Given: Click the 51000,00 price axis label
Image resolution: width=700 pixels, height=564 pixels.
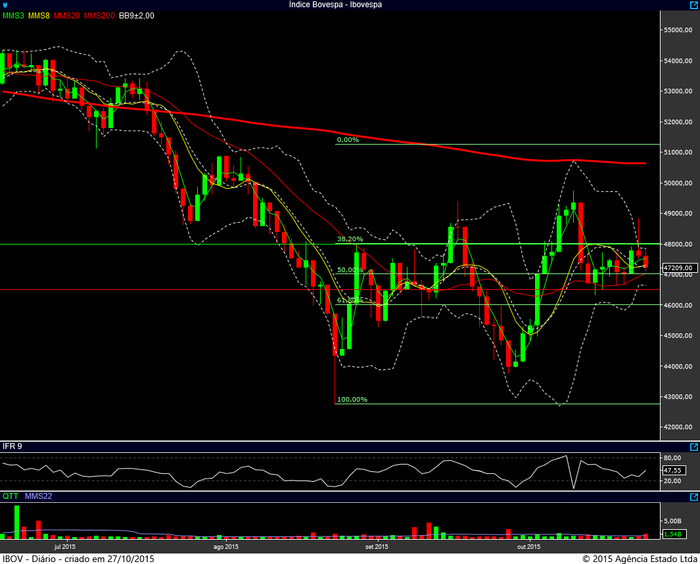Looking at the screenshot, I should click(x=678, y=152).
